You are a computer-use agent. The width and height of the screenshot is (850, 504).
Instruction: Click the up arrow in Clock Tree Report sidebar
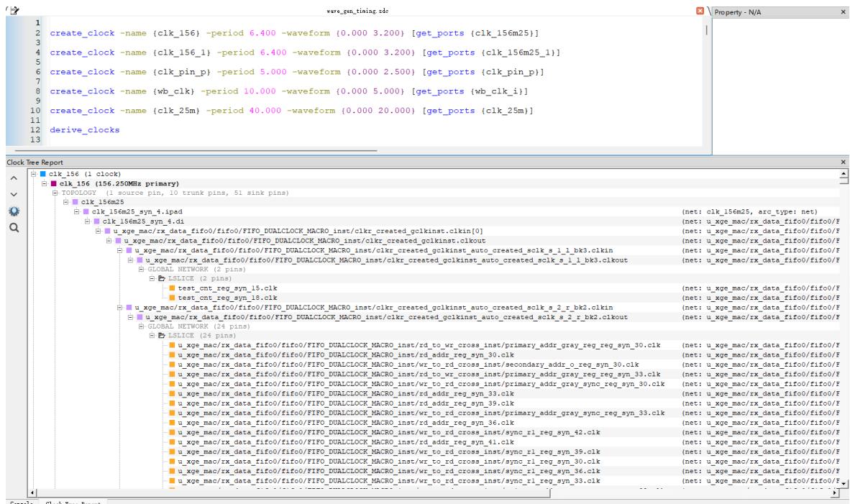pos(14,178)
